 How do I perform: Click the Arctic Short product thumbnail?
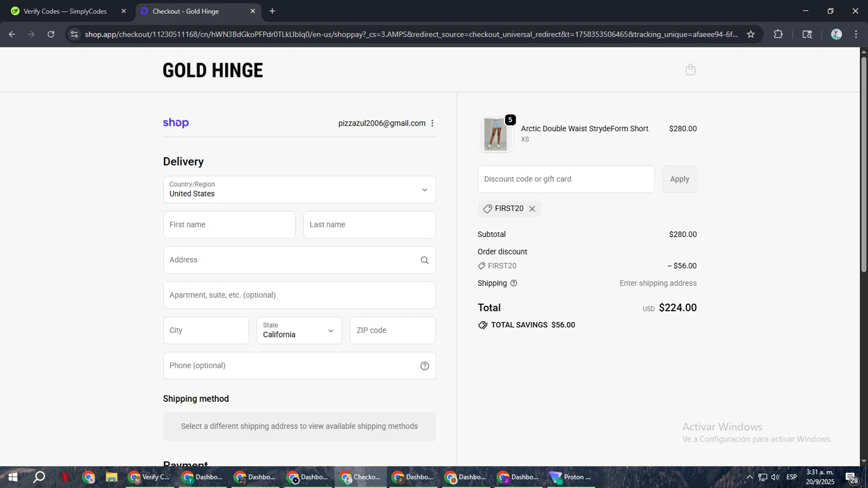coord(495,134)
